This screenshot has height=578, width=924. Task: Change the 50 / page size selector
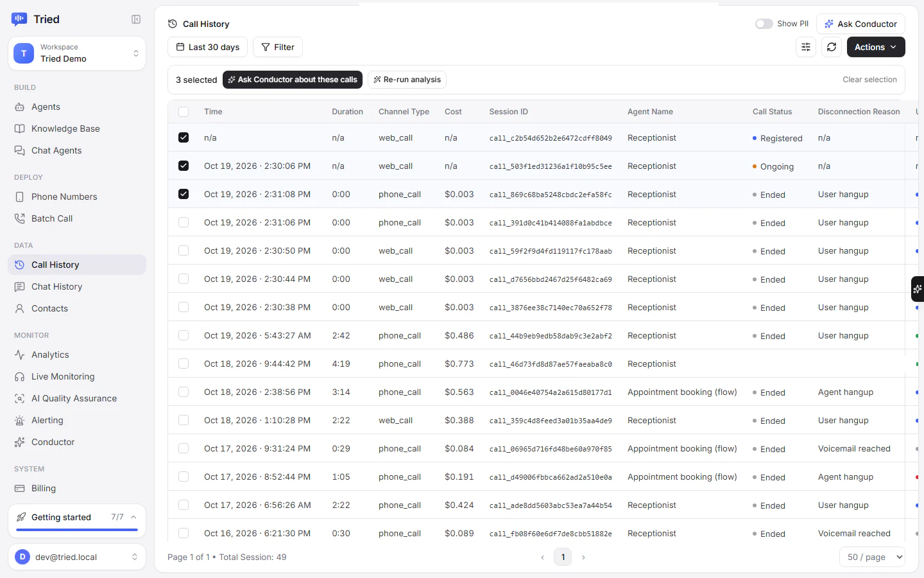(872, 557)
